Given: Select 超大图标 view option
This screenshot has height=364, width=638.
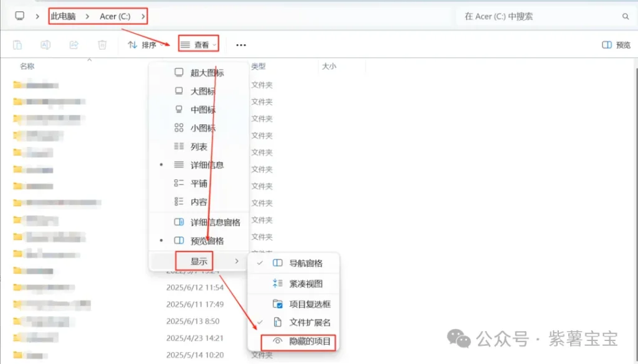Looking at the screenshot, I should [x=207, y=73].
